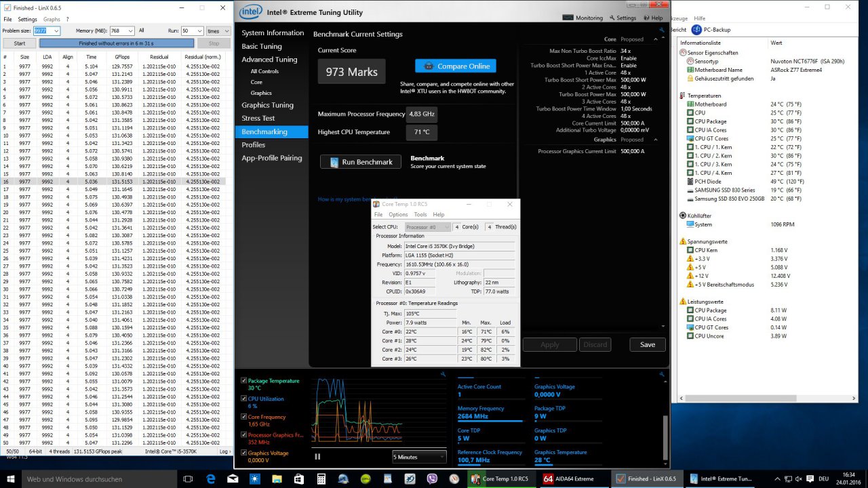Switch to Core Temp taskbar button
868x488 pixels.
pyautogui.click(x=500, y=479)
